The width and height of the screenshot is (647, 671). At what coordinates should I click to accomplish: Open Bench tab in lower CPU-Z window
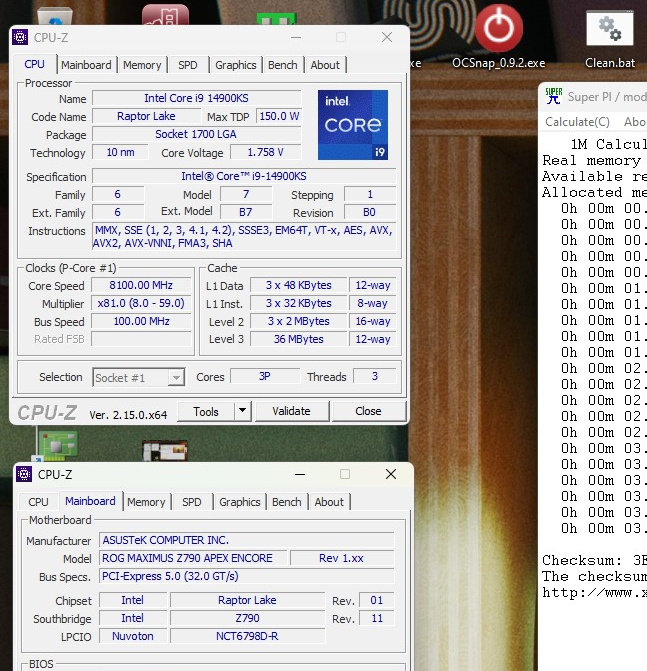coord(287,502)
